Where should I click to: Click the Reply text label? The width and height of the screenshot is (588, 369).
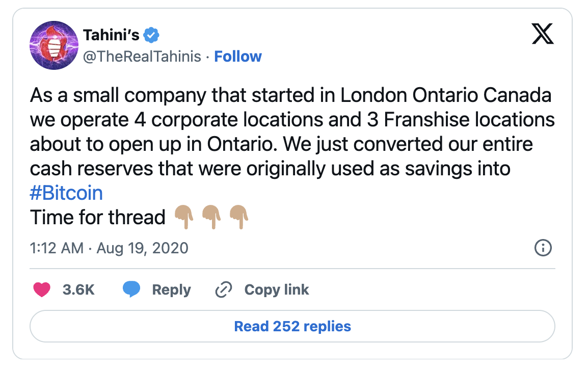click(171, 289)
